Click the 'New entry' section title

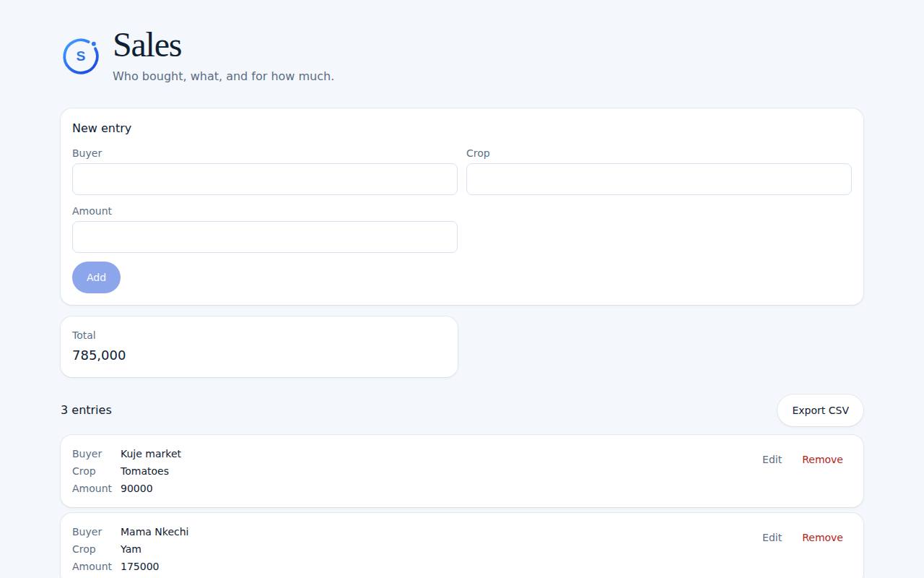tap(102, 129)
